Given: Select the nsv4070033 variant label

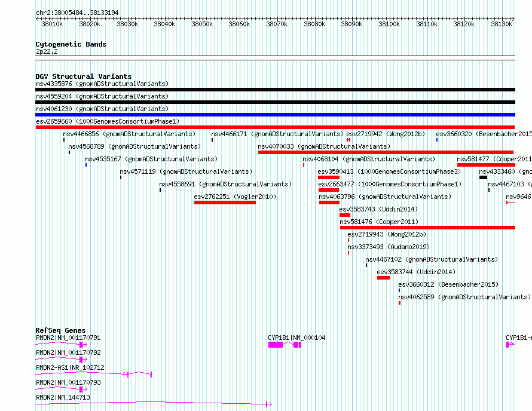Looking at the screenshot, I should (x=324, y=146).
